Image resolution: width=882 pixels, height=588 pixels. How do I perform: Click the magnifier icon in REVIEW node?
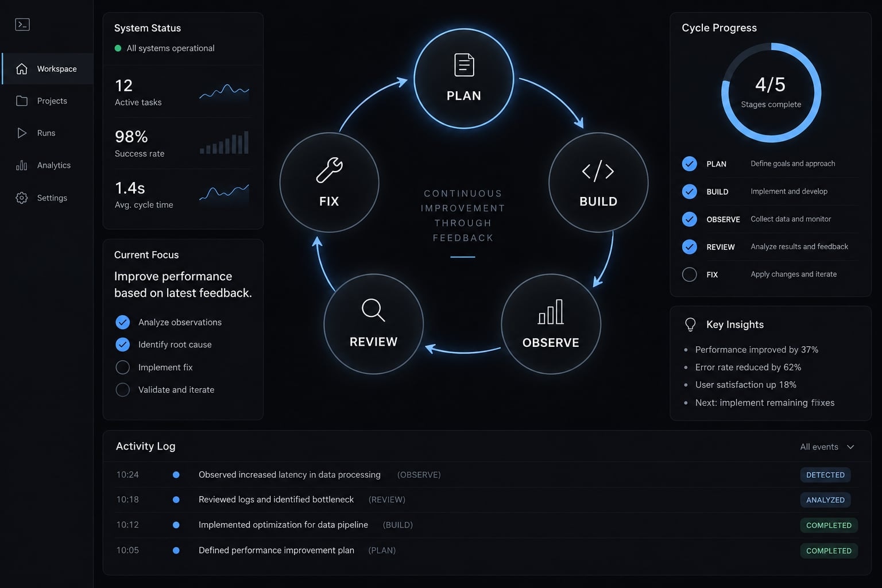click(373, 310)
